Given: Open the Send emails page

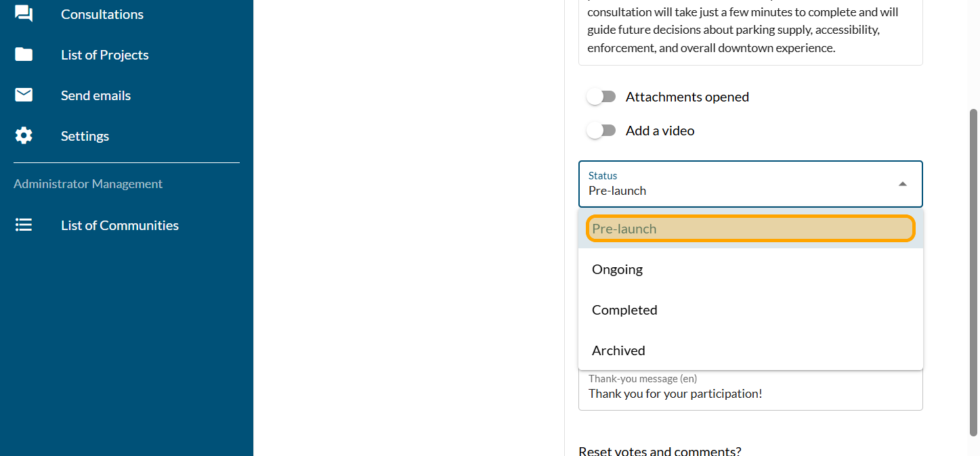Looking at the screenshot, I should (x=96, y=95).
